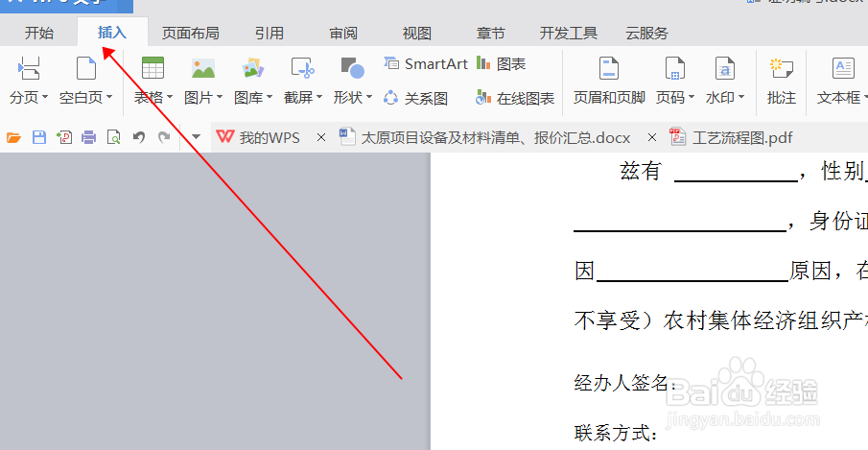Viewport: 868px width, 450px height.
Task: Click the shapes (形状) icon
Action: [353, 68]
